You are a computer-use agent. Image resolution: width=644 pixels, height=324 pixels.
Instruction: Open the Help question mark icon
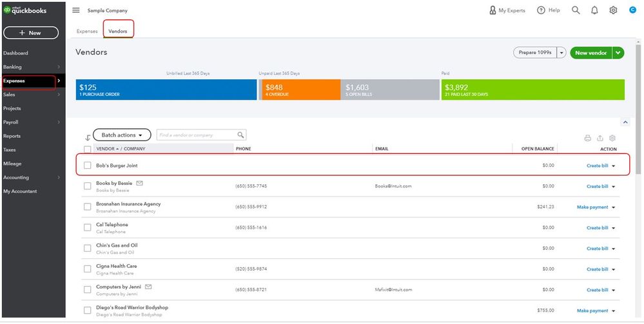pos(541,10)
